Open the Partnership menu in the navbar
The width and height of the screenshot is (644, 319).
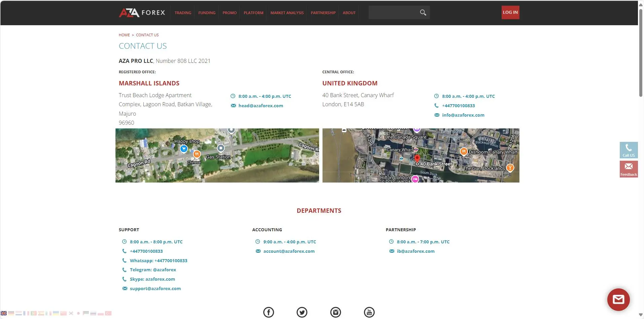pos(323,13)
